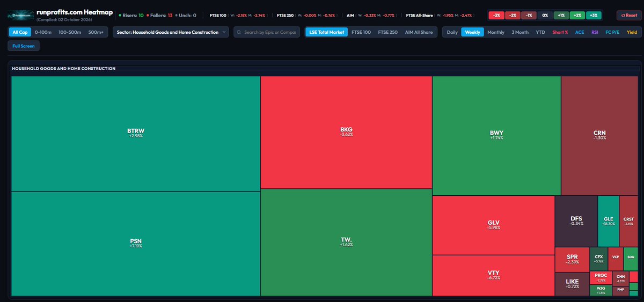Open the Sector dropdown
644x302 pixels.
tap(171, 32)
